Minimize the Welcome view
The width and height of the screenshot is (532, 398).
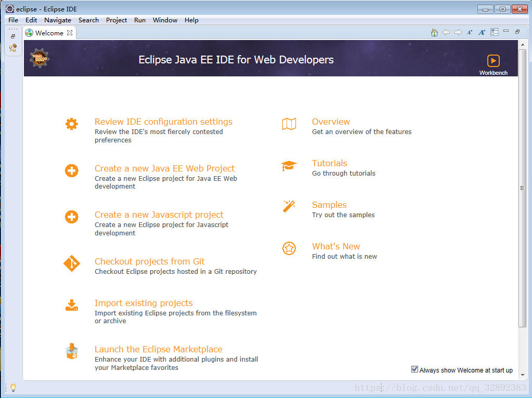click(x=506, y=31)
